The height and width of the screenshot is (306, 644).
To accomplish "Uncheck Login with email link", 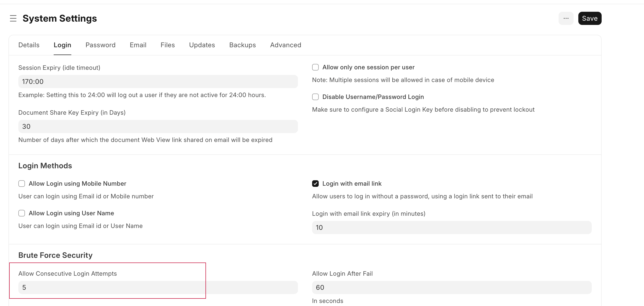I will 315,184.
